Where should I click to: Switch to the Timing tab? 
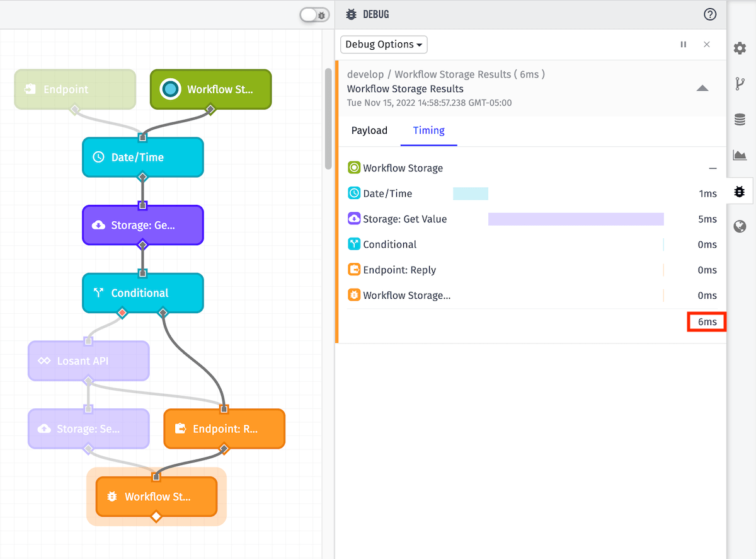(x=428, y=130)
